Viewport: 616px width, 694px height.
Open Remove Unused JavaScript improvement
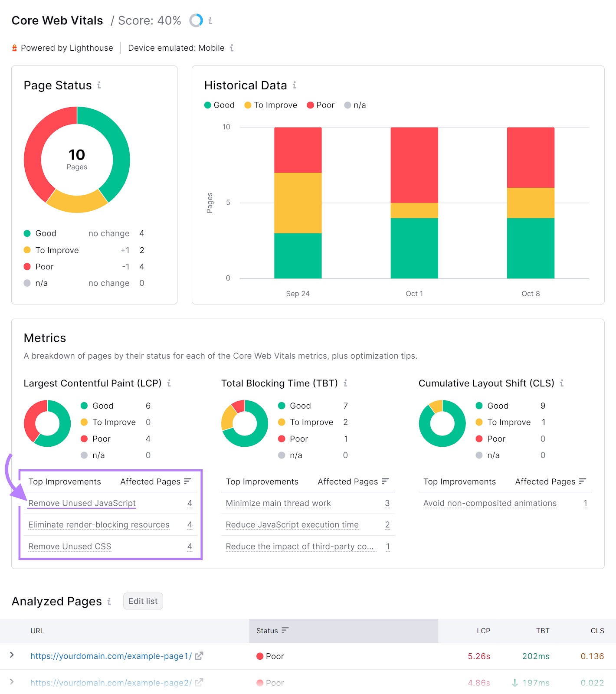(x=82, y=503)
